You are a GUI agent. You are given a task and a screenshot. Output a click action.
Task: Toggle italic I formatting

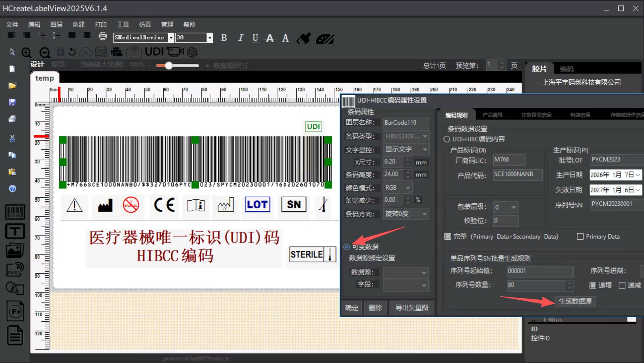[240, 38]
